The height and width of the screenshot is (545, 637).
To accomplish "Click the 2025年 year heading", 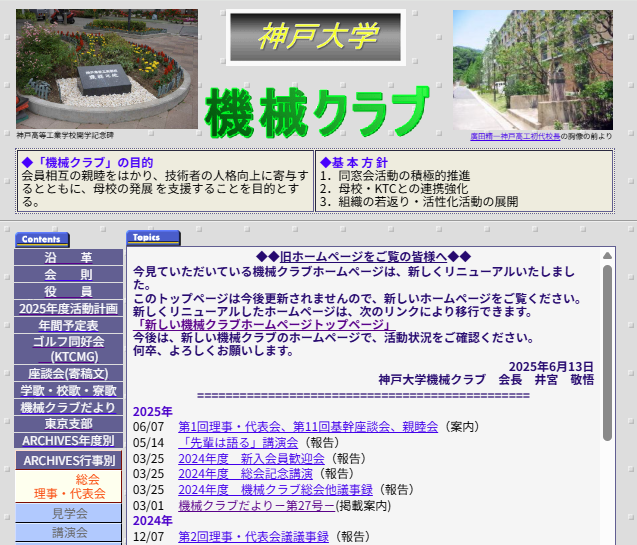I will (x=153, y=411).
